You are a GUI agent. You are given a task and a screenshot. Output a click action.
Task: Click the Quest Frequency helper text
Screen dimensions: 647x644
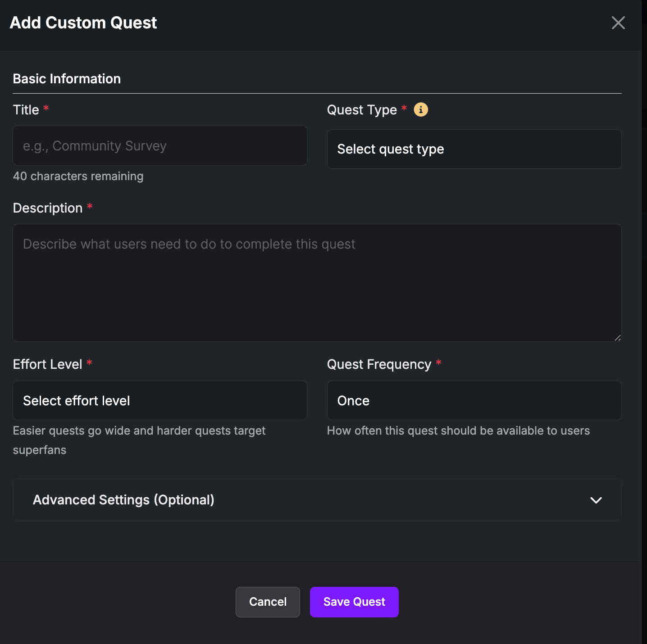coord(458,431)
